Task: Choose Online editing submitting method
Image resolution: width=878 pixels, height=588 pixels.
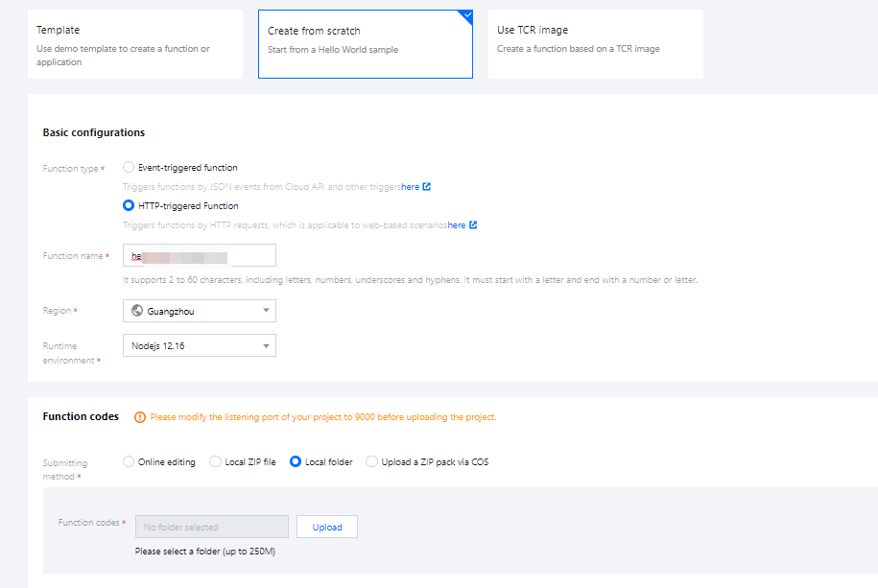Action: [x=129, y=462]
